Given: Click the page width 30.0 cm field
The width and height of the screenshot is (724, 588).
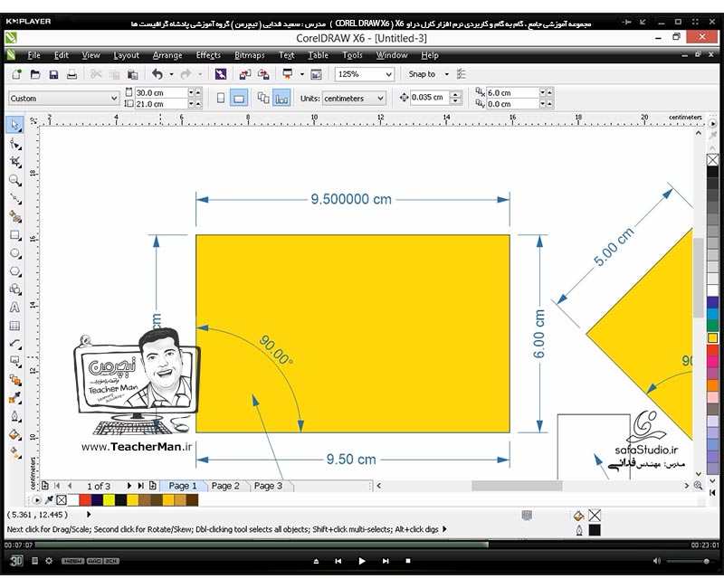Looking at the screenshot, I should tap(160, 93).
